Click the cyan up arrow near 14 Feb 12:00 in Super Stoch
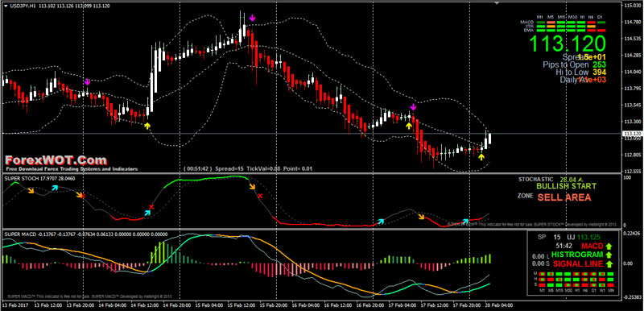This screenshot has width=644, height=311. [147, 213]
